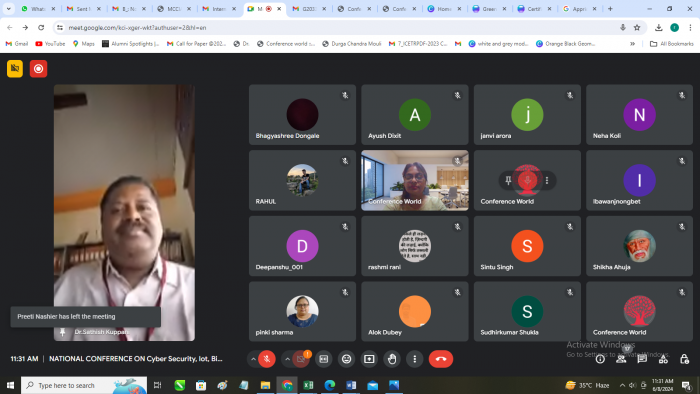Toggle the muted microphone button
The width and height of the screenshot is (700, 394).
click(x=267, y=359)
